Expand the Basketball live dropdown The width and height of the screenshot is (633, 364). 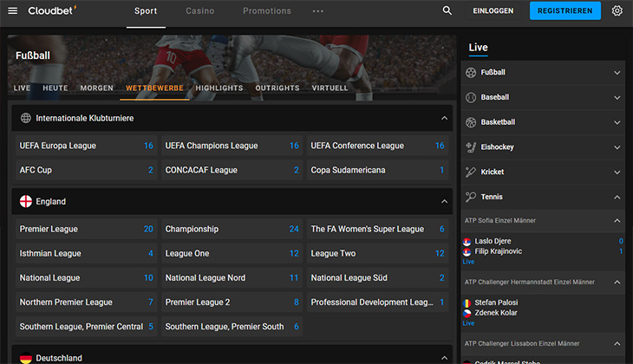pos(617,123)
